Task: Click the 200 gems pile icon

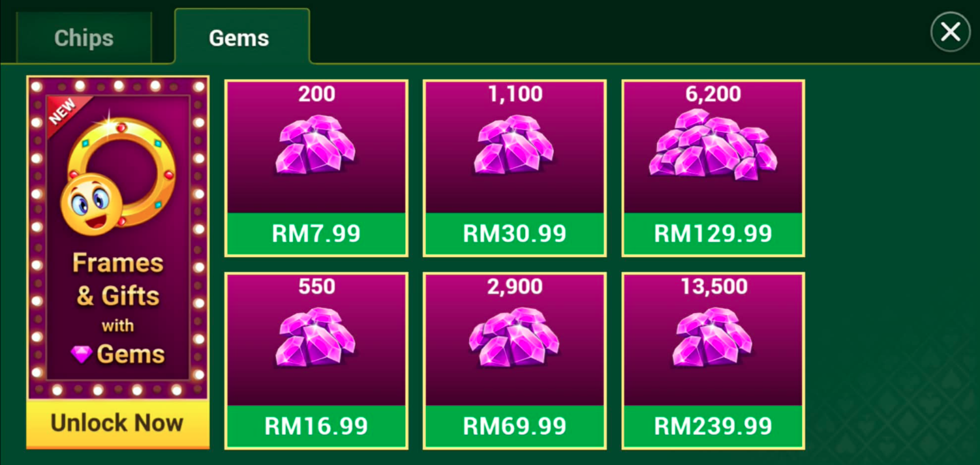Action: (316, 144)
